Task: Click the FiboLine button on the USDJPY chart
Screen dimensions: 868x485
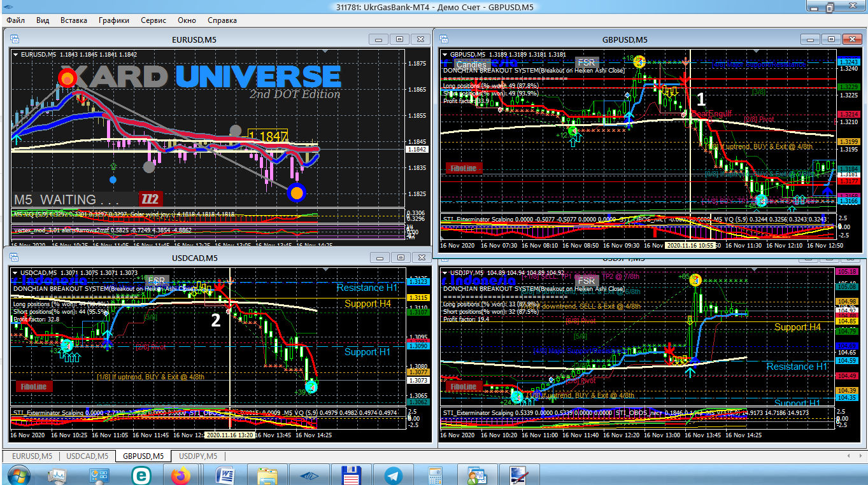Action: click(x=464, y=386)
